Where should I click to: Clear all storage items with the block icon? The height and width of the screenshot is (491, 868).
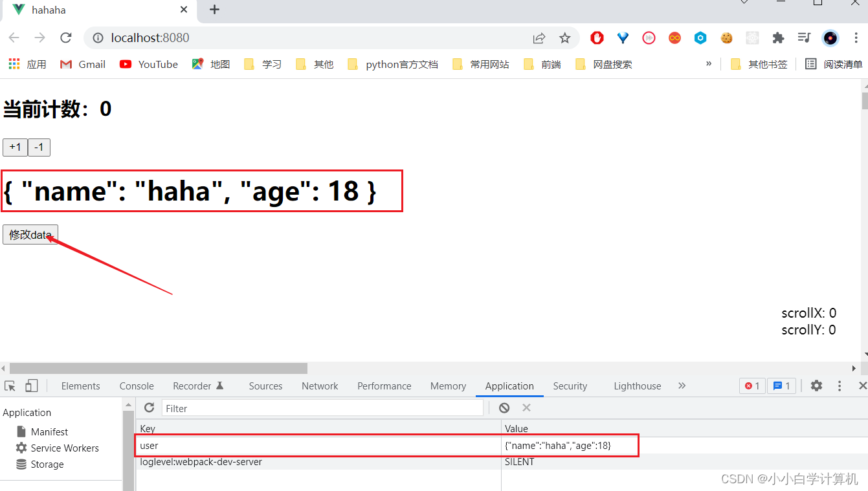(x=504, y=408)
